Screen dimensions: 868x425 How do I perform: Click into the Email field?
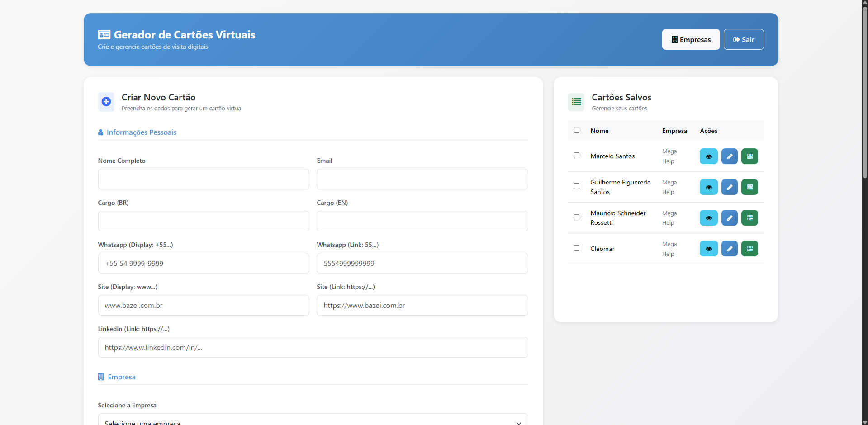[x=422, y=179]
